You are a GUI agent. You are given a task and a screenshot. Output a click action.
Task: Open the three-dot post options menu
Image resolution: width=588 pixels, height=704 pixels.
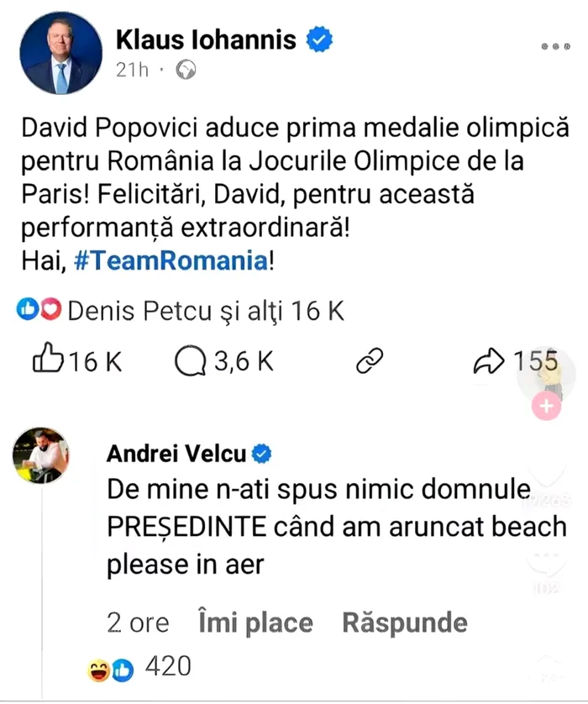point(555,47)
